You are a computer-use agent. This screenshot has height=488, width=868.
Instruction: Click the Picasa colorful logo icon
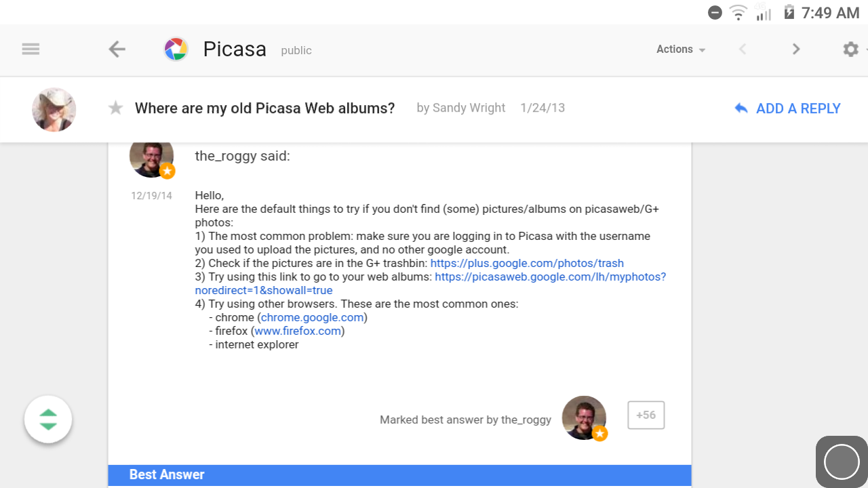coord(176,49)
